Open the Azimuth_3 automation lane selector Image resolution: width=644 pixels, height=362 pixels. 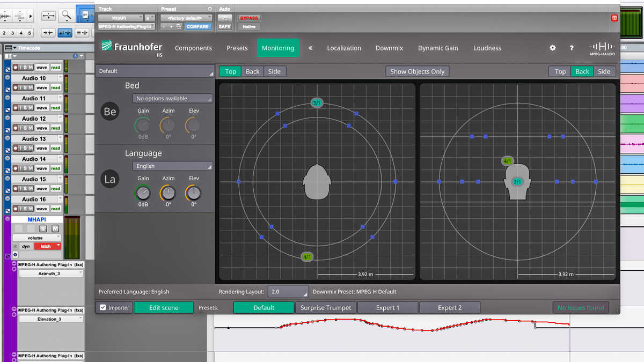51,274
